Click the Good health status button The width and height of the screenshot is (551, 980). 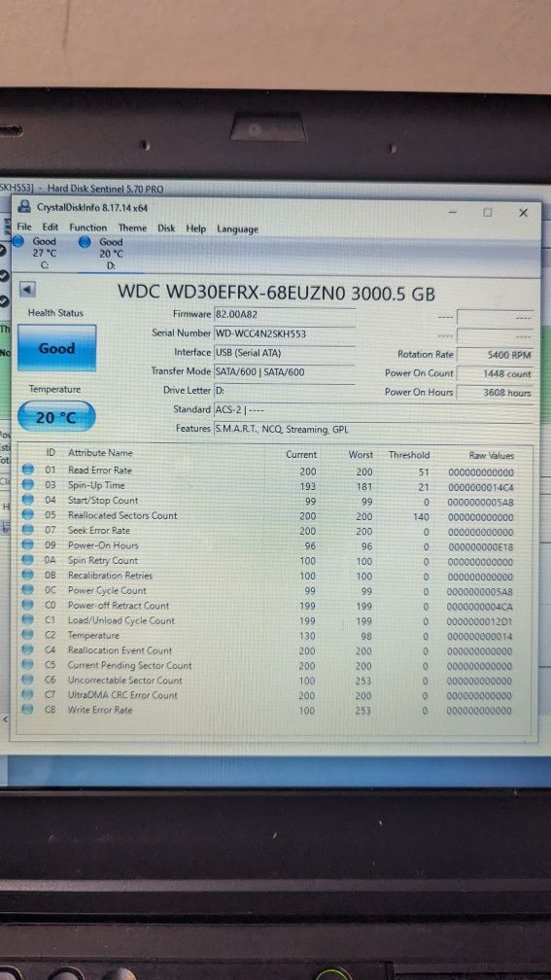coord(56,348)
